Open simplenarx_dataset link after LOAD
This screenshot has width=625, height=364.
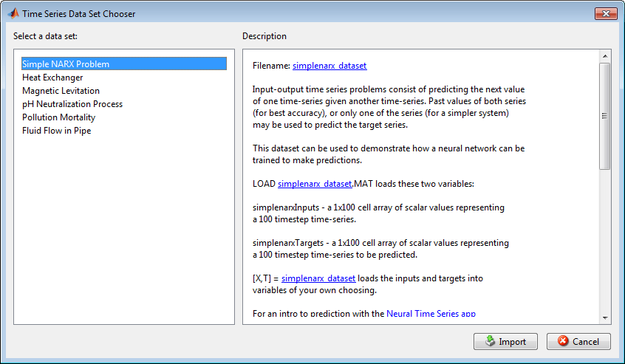coord(315,184)
